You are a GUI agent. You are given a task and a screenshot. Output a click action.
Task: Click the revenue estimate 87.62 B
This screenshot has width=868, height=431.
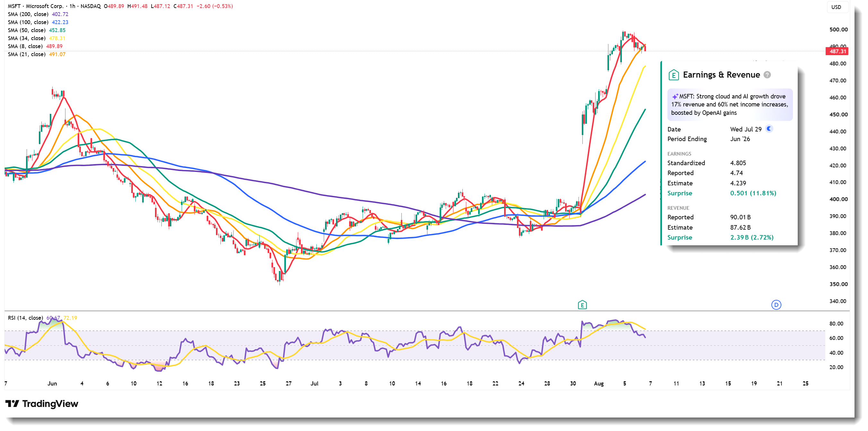(x=740, y=228)
